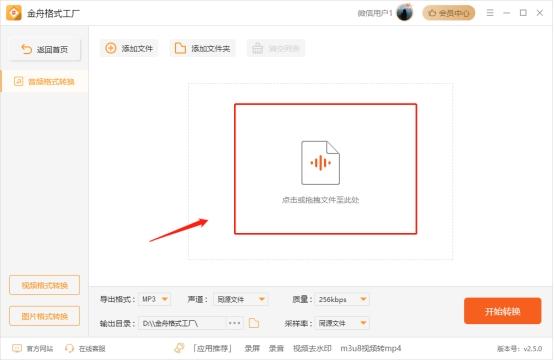Click the 返回首页 back arrow icon
The height and width of the screenshot is (360, 554).
click(26, 49)
